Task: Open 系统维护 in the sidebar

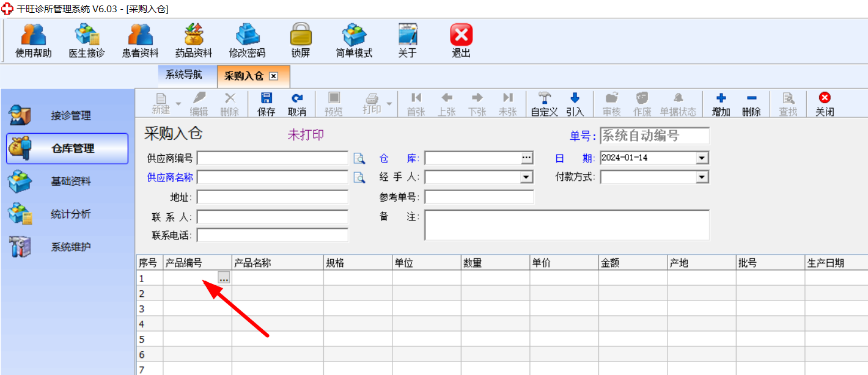Action: pyautogui.click(x=67, y=247)
